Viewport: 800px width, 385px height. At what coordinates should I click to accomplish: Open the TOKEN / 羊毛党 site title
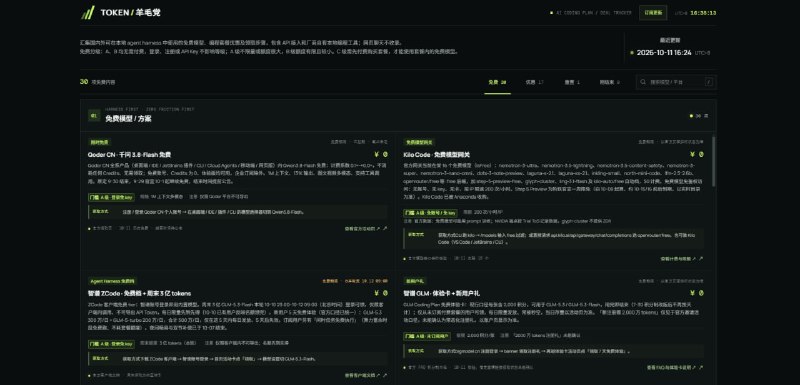[x=130, y=13]
